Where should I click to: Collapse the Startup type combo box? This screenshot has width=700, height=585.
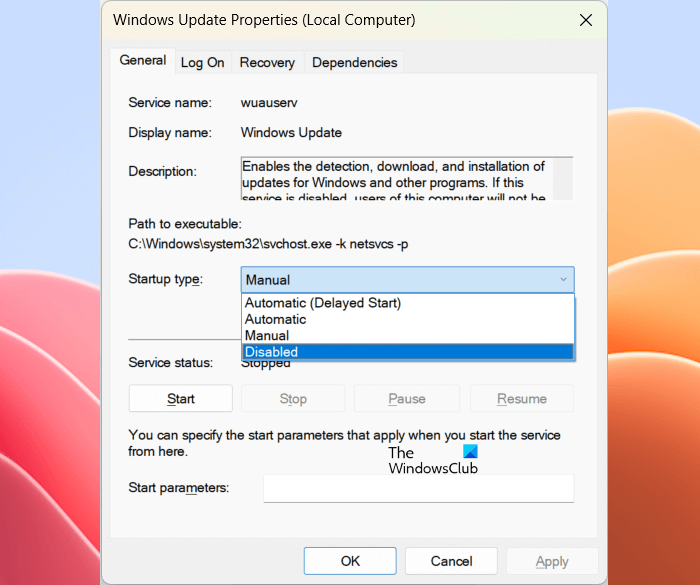(x=407, y=280)
